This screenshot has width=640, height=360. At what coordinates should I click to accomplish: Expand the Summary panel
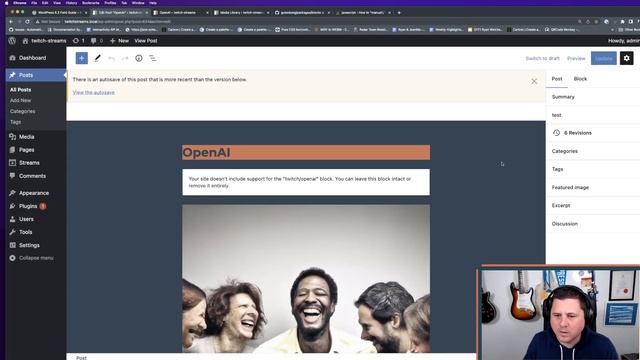click(x=593, y=97)
